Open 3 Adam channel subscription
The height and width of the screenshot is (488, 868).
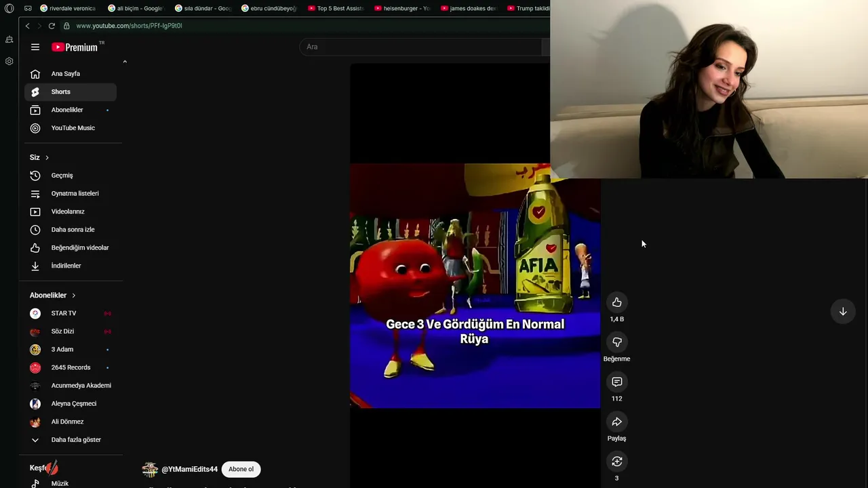click(x=71, y=350)
